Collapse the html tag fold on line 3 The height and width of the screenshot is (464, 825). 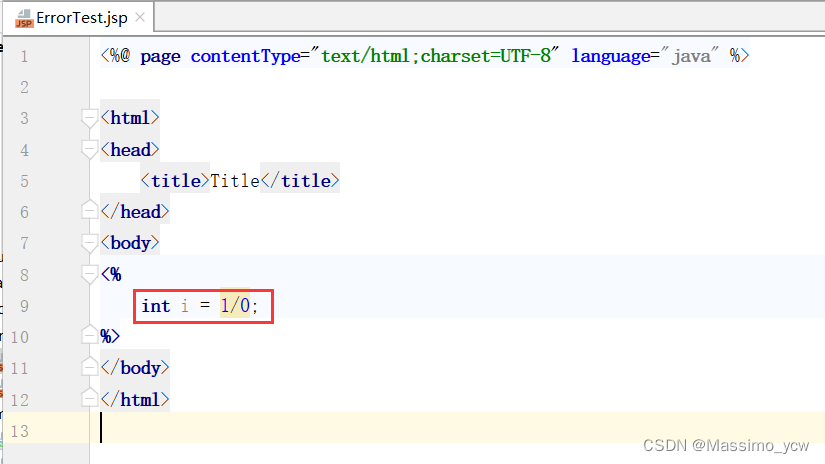click(89, 118)
